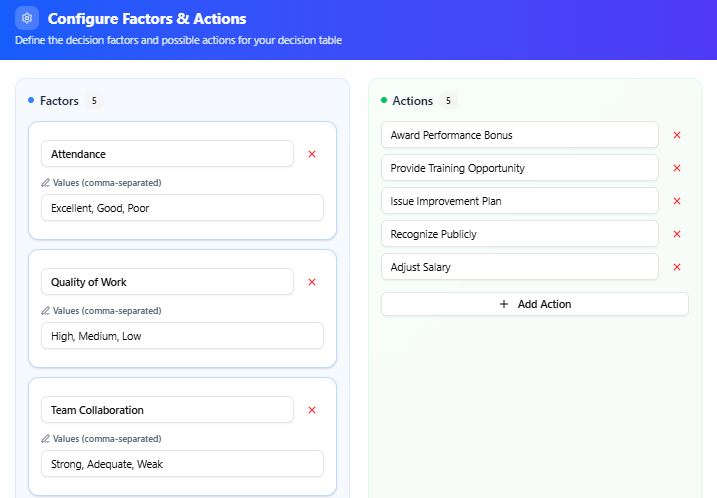Viewport: 717px width, 498px height.
Task: Click the Excellent, Good, Poor values field
Action: coord(182,208)
